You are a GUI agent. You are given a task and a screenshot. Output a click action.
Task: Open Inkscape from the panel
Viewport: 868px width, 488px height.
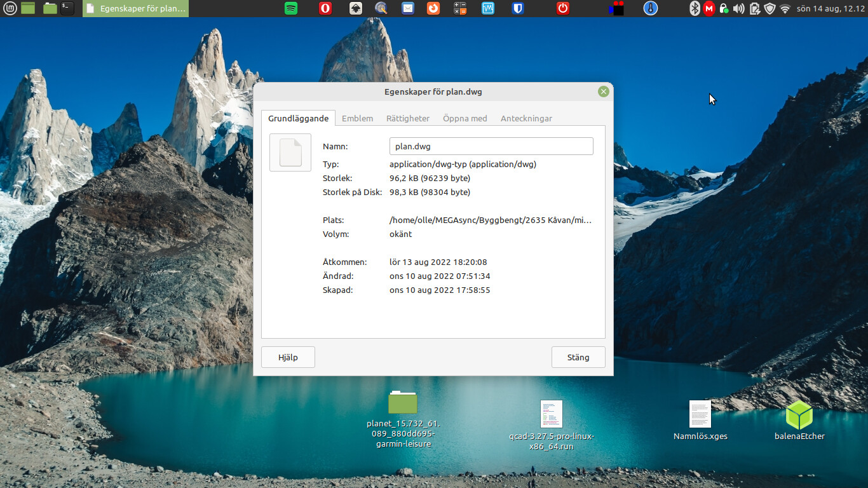pyautogui.click(x=356, y=8)
